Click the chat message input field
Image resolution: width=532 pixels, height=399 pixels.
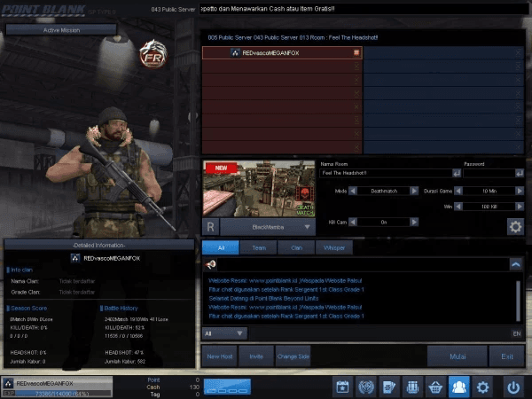coord(379,334)
